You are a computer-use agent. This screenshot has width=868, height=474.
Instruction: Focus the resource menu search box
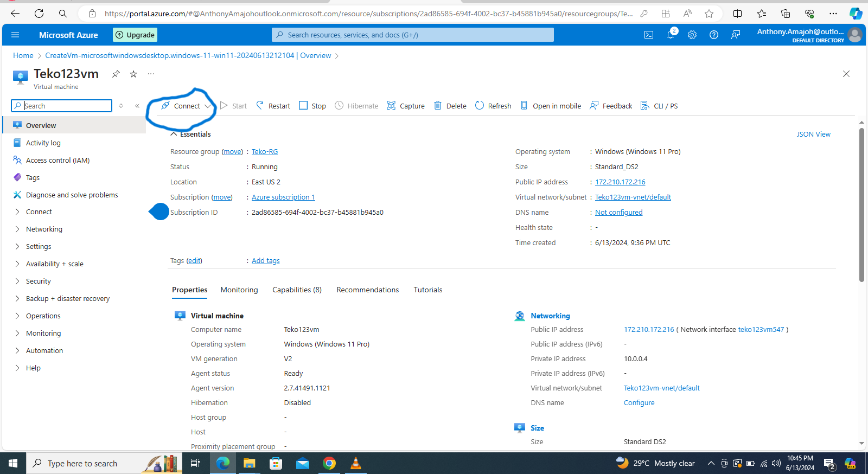62,106
